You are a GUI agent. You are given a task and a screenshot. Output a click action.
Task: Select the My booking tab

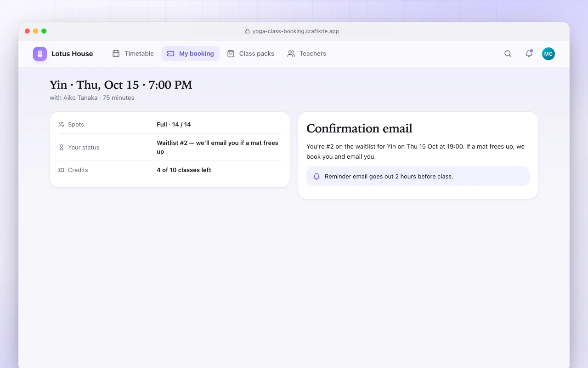(190, 53)
